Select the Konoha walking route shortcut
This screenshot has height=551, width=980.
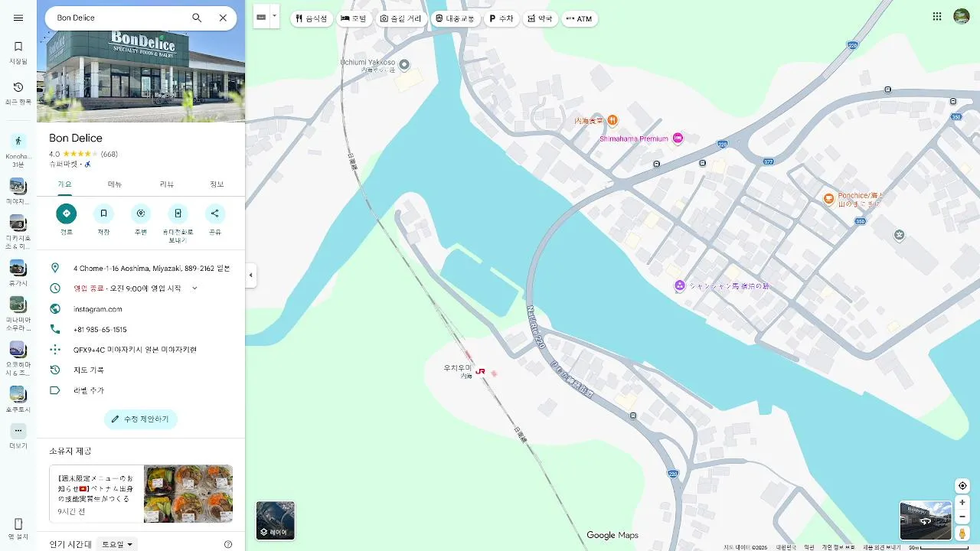click(18, 150)
